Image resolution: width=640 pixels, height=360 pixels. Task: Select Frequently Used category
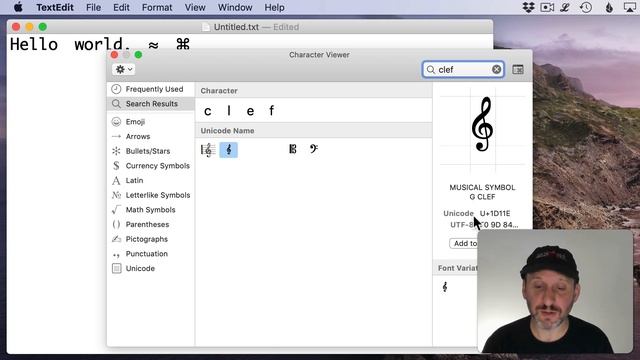pyautogui.click(x=151, y=89)
